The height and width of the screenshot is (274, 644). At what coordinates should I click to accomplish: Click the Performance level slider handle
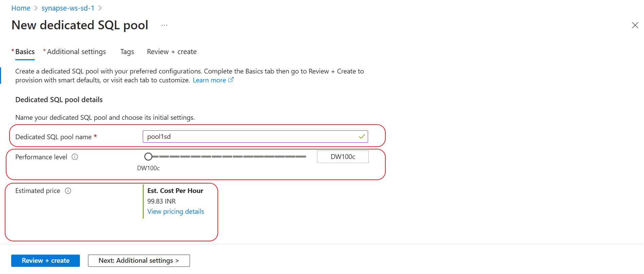pos(148,157)
